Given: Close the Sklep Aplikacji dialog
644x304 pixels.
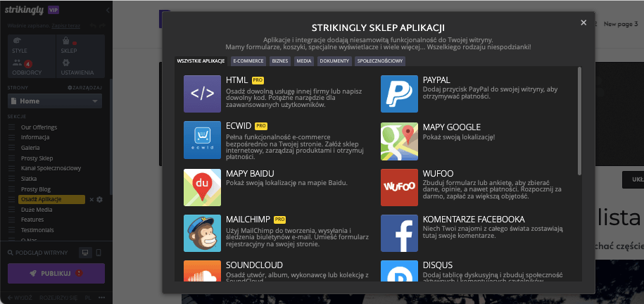Looking at the screenshot, I should (x=583, y=23).
